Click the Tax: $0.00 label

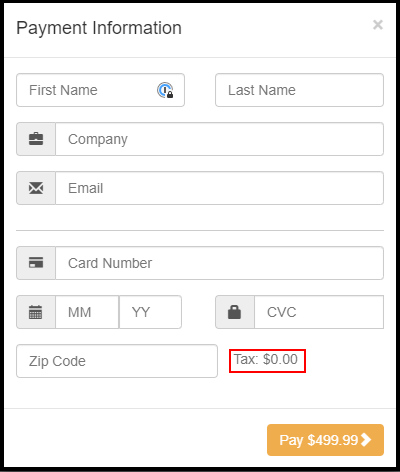[x=266, y=360]
